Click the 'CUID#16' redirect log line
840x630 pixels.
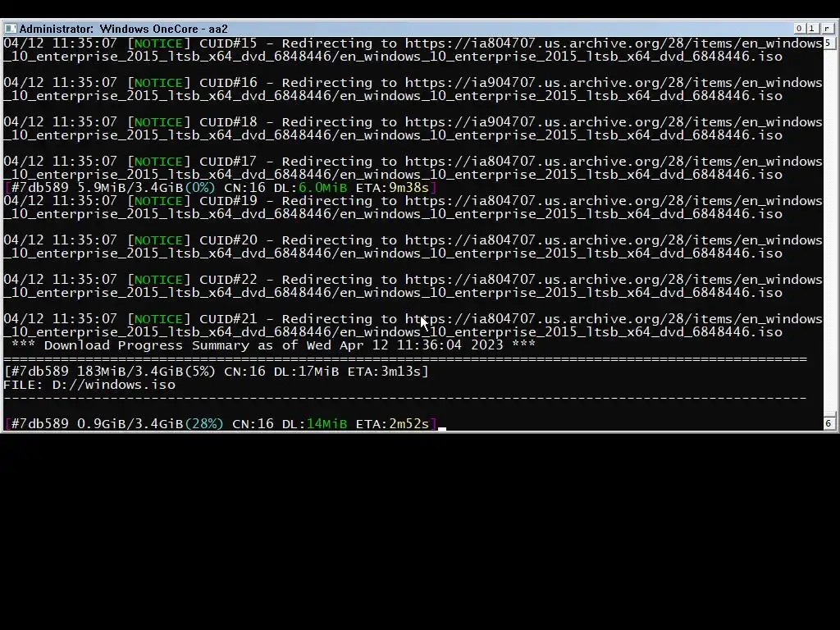tap(413, 89)
